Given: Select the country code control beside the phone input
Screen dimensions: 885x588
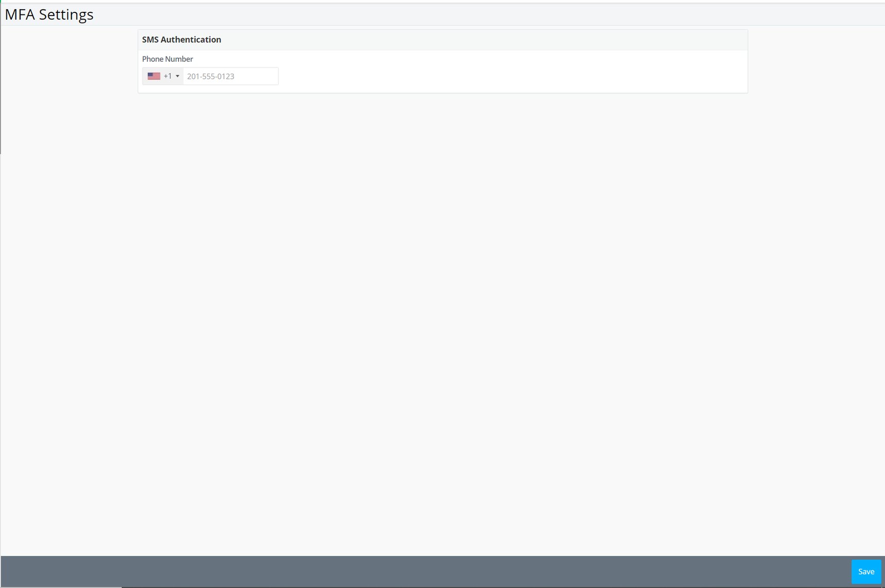Looking at the screenshot, I should (163, 76).
